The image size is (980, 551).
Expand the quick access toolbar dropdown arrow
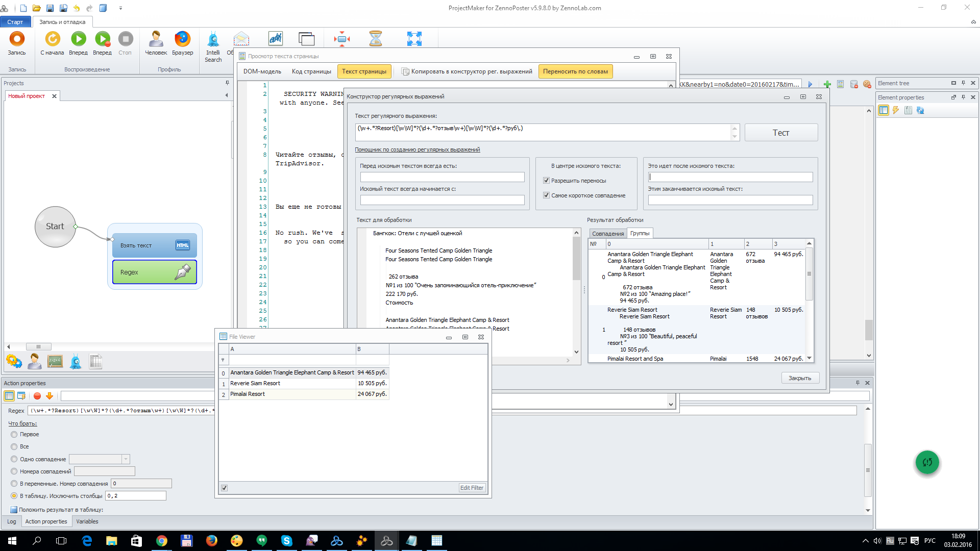(120, 8)
